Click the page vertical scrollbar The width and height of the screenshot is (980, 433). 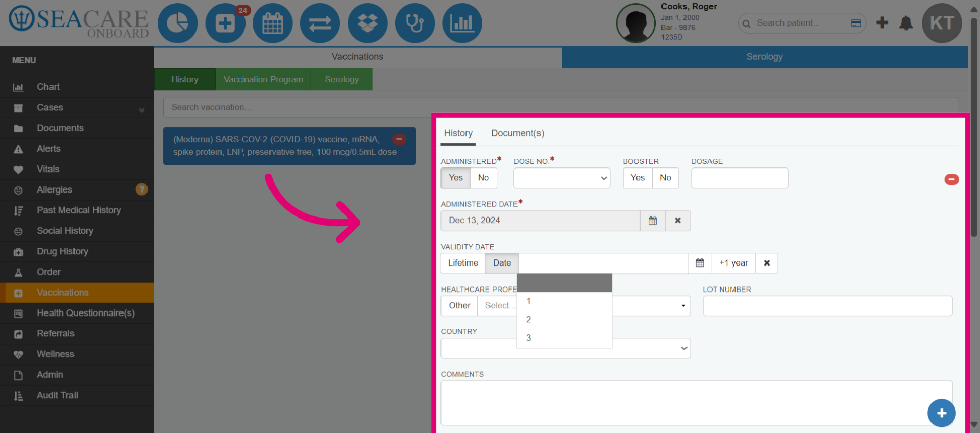click(x=974, y=128)
